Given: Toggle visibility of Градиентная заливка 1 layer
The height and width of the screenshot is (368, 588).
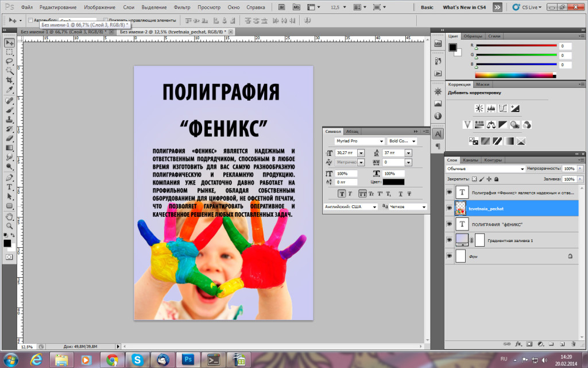Looking at the screenshot, I should 449,240.
